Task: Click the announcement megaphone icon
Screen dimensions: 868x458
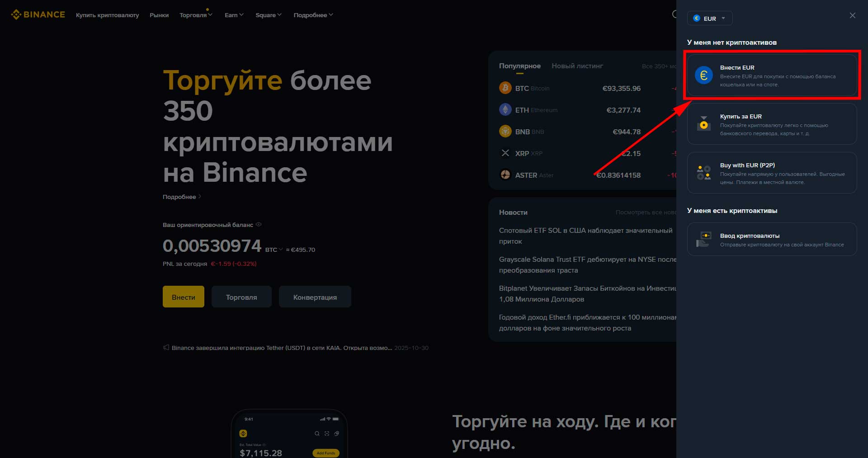Action: pyautogui.click(x=166, y=348)
